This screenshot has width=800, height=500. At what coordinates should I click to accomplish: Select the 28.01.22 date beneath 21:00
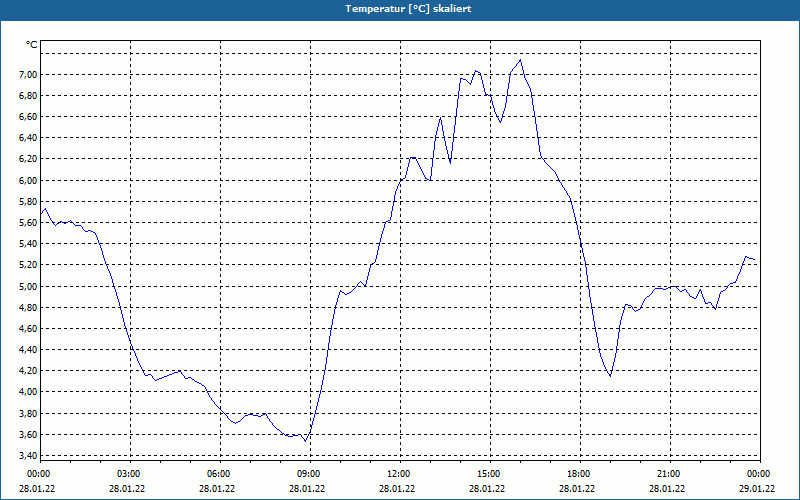click(x=667, y=489)
